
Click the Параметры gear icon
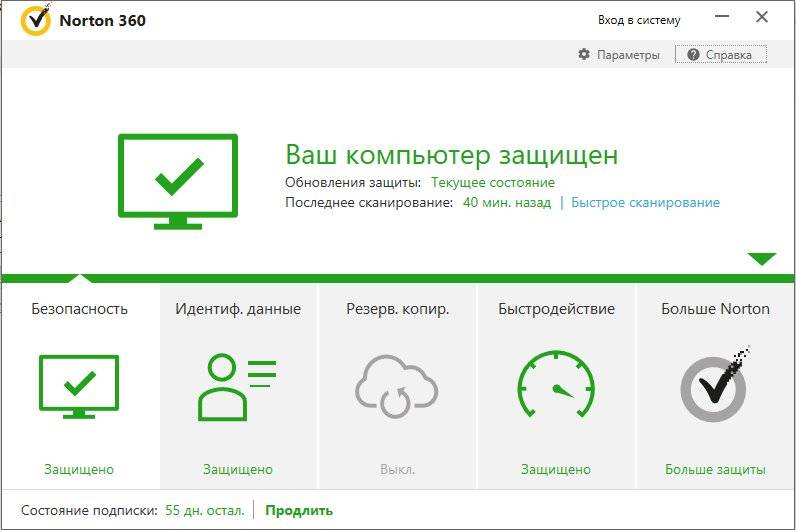pos(584,54)
